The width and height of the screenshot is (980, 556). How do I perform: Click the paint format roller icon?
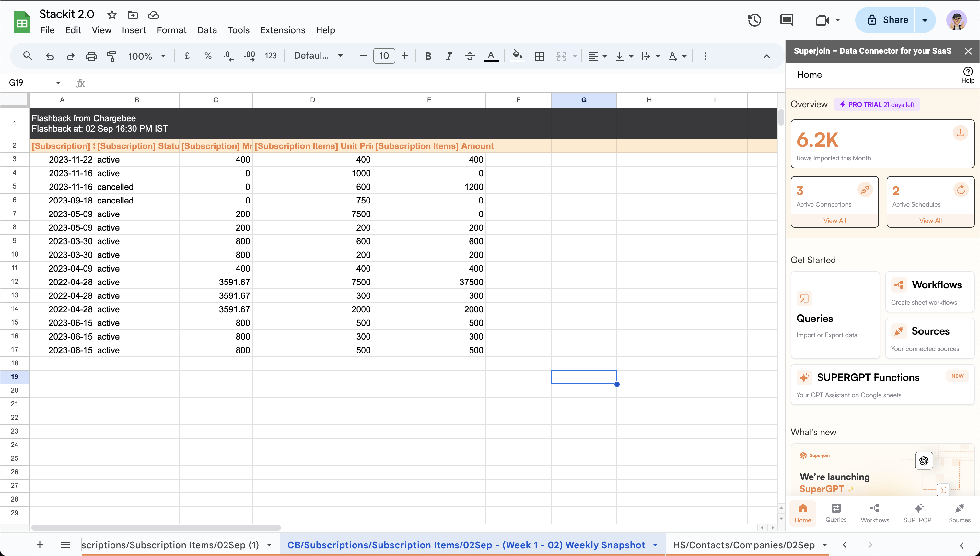coord(111,56)
